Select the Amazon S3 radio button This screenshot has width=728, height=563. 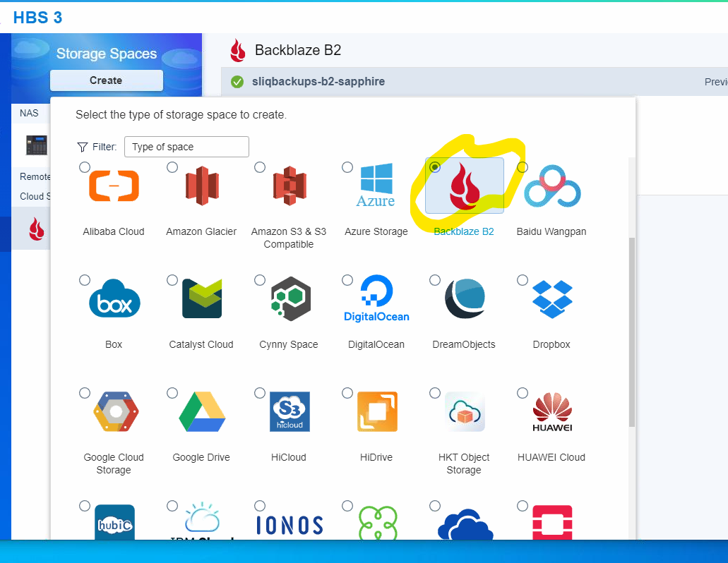click(x=260, y=167)
